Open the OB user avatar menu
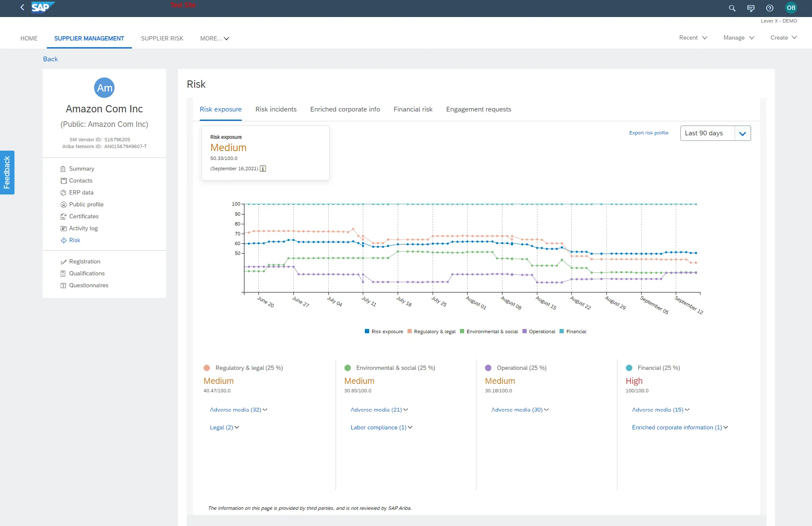Image resolution: width=812 pixels, height=526 pixels. (791, 8)
